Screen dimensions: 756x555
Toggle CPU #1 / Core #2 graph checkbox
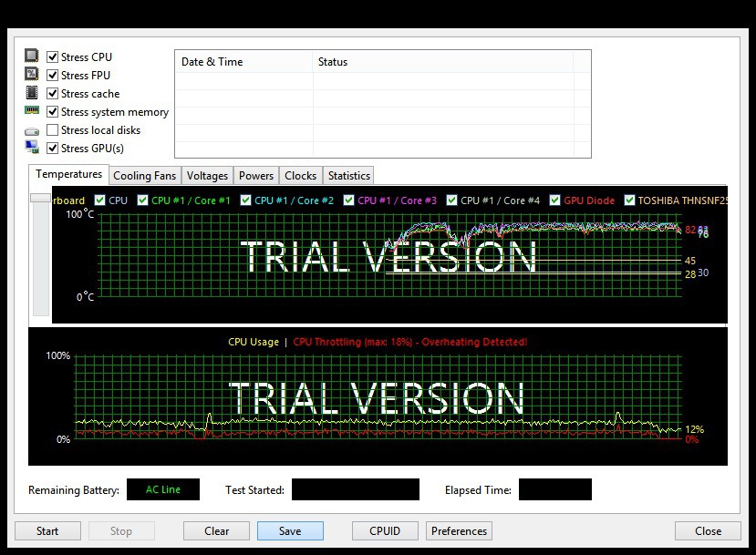coord(246,200)
